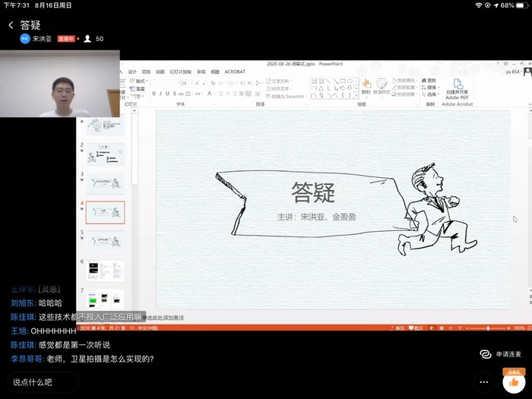This screenshot has width=532, height=399.
Task: Click the clear formatting icon
Action: click(213, 83)
